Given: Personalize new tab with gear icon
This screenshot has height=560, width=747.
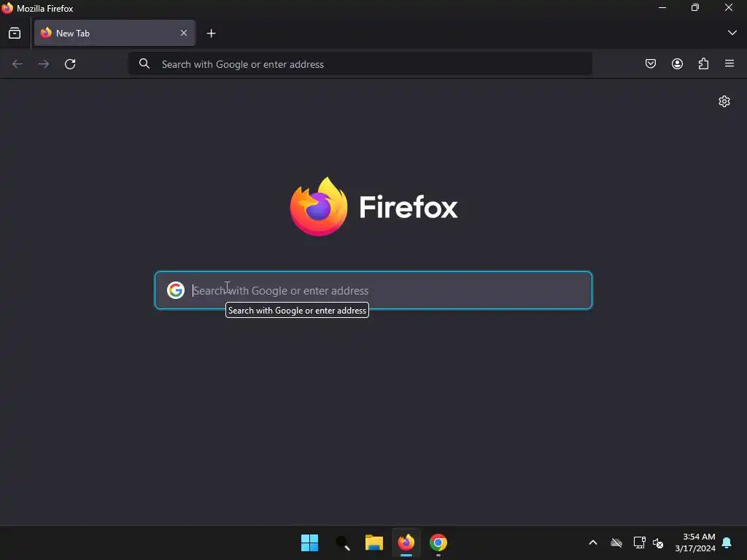Looking at the screenshot, I should point(724,101).
